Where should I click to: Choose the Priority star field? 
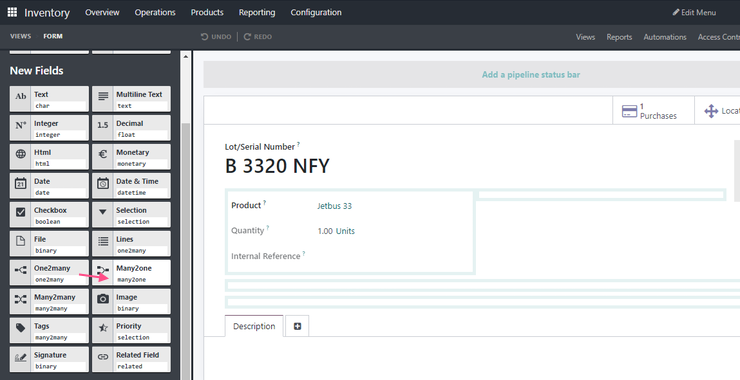131,330
